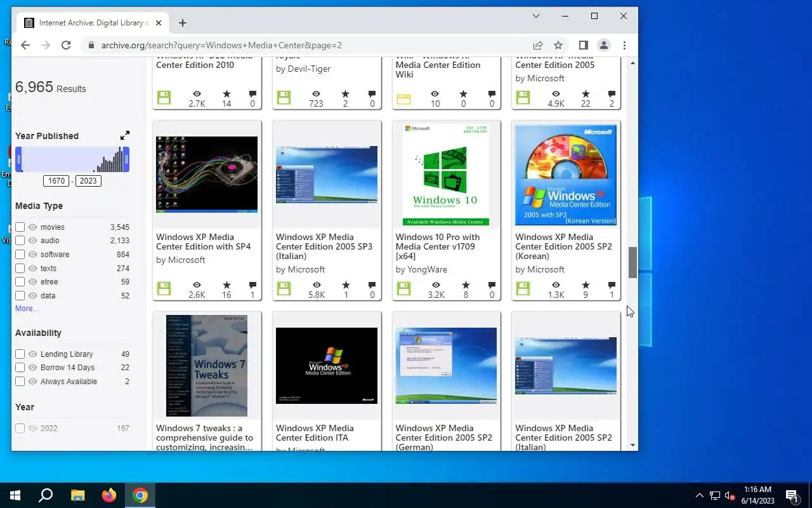The width and height of the screenshot is (812, 508).
Task: Reload the archive.org page
Action: coord(66,45)
